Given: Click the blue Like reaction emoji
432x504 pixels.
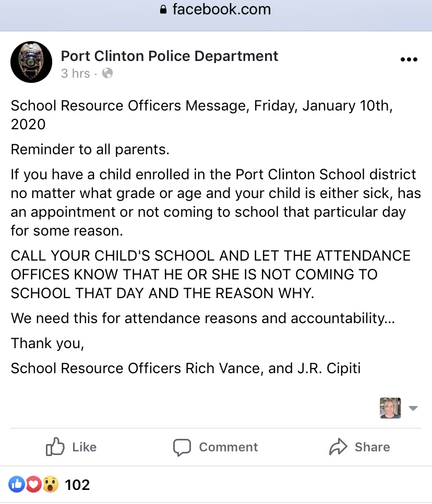Looking at the screenshot, I should [17, 485].
